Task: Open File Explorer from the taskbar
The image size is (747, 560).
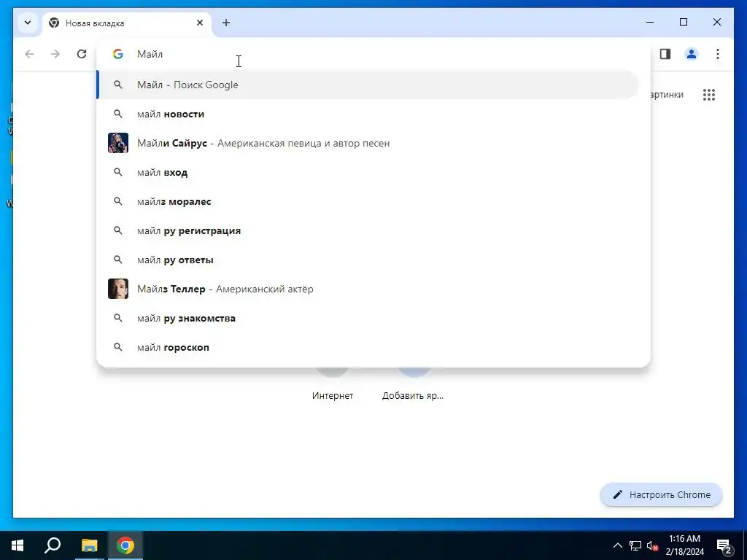Action: (x=89, y=545)
